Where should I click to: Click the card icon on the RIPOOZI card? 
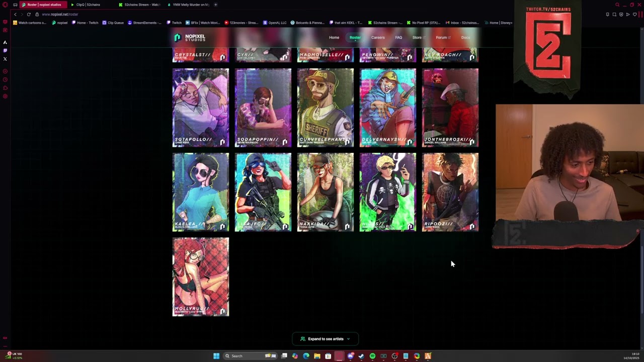tap(472, 227)
